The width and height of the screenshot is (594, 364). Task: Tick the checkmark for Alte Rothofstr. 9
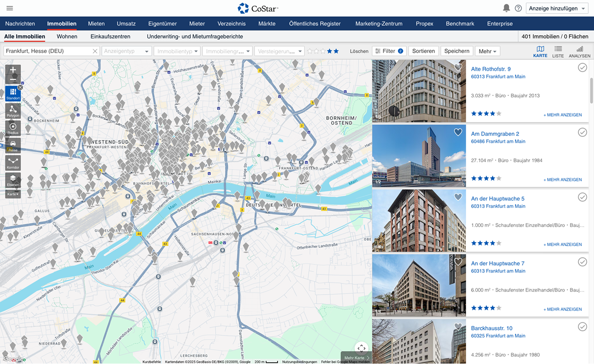[582, 68]
